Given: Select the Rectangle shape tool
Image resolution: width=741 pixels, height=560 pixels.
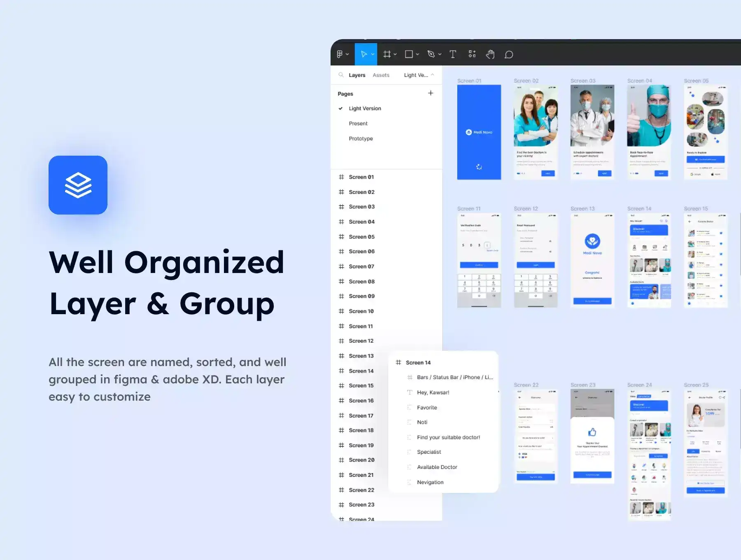Looking at the screenshot, I should point(409,54).
